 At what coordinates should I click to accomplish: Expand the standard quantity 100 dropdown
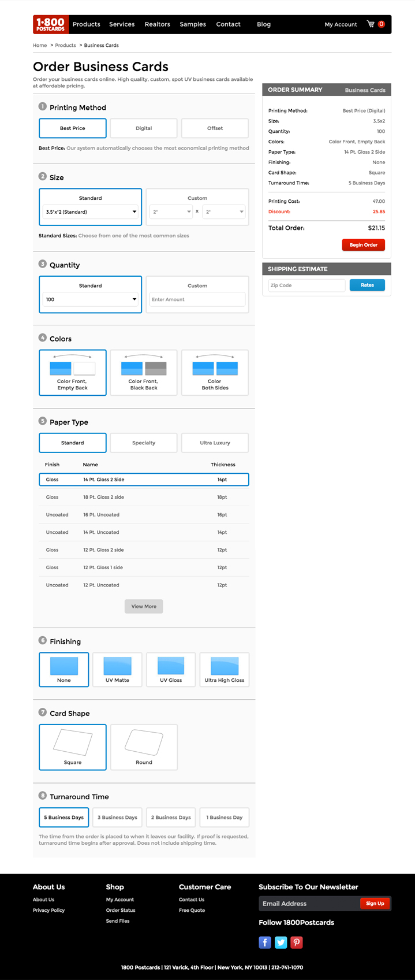(91, 299)
